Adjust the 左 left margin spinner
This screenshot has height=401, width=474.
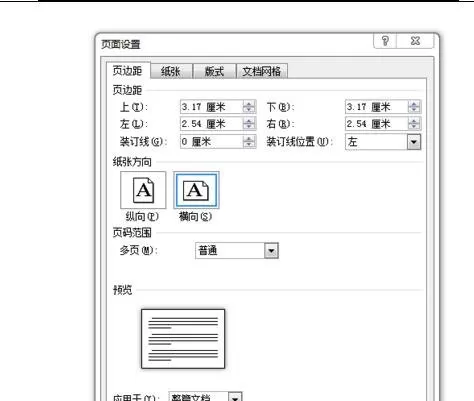point(249,124)
